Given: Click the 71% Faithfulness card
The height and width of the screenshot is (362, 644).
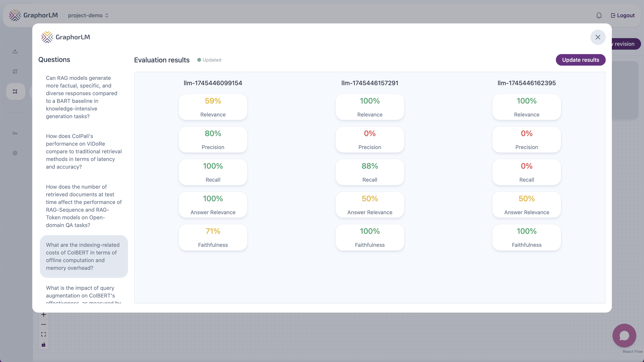Looking at the screenshot, I should [213, 237].
